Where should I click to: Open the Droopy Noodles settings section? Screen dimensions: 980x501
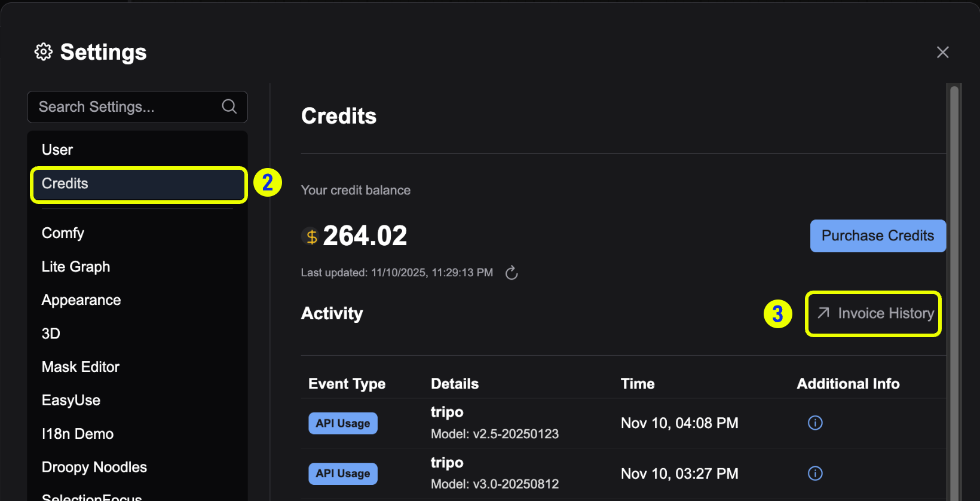click(x=94, y=467)
